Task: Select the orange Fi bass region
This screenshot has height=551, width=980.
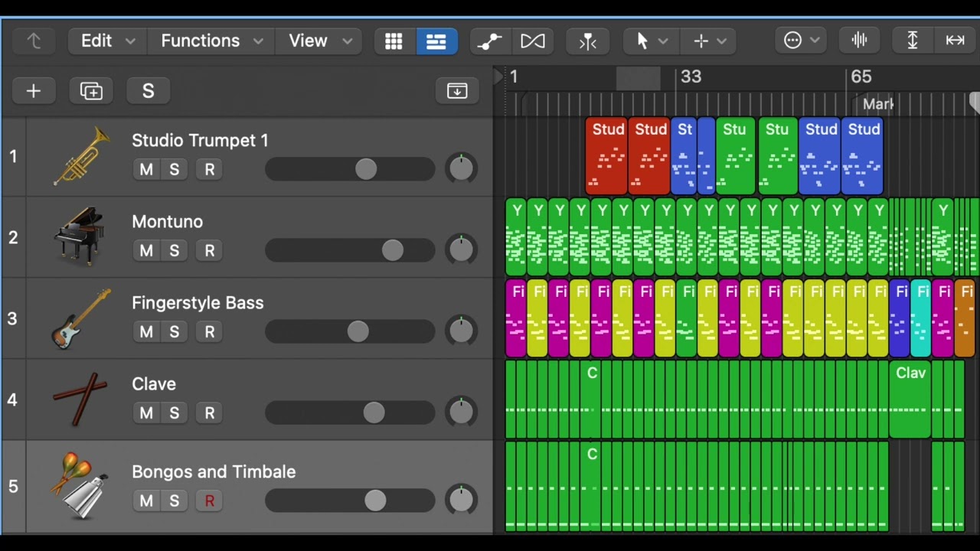Action: 965,318
